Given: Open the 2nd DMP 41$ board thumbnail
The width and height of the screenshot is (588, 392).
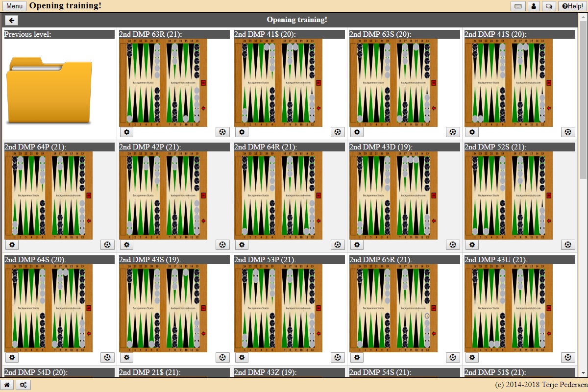Looking at the screenshot, I should pyautogui.click(x=278, y=83).
